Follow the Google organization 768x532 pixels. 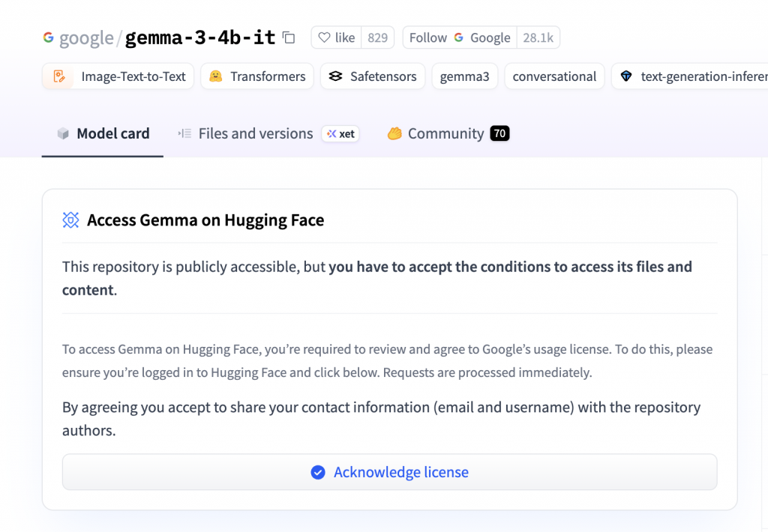click(460, 37)
